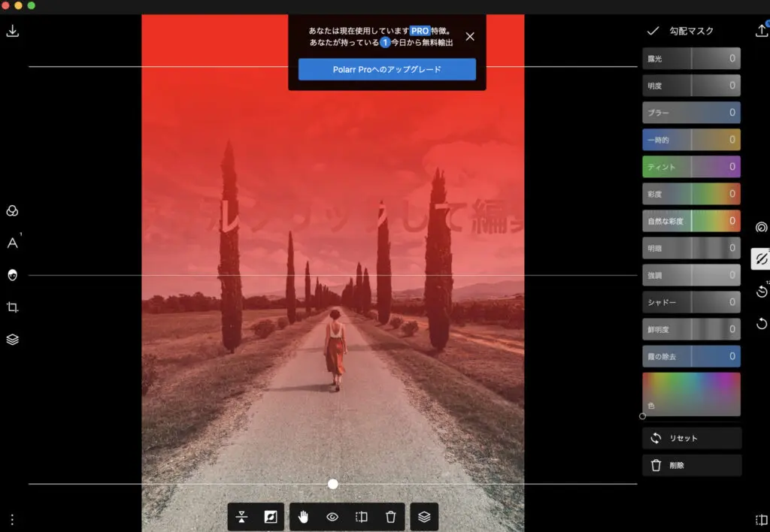Select the crop tool in left sidebar
The width and height of the screenshot is (770, 532).
(12, 307)
